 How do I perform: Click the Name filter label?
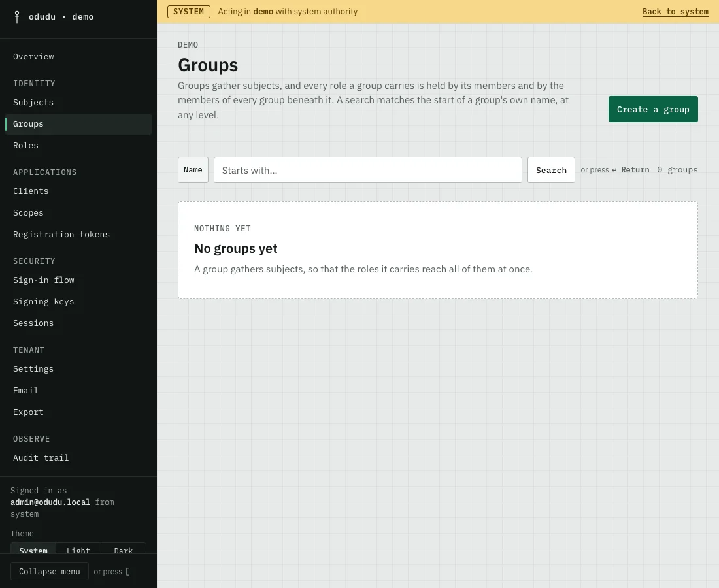click(193, 170)
